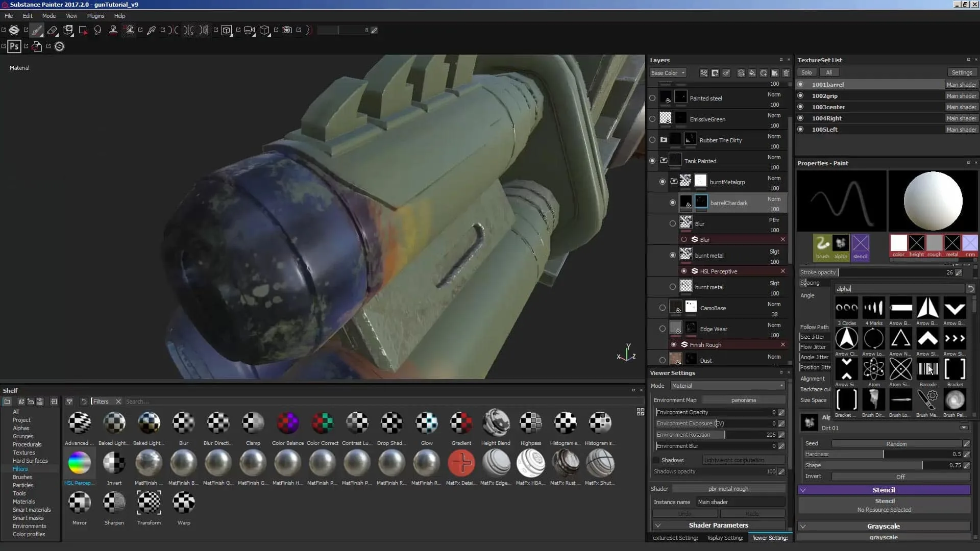Remove the Blur filter effect
This screenshot has height=551, width=980.
pos(782,239)
